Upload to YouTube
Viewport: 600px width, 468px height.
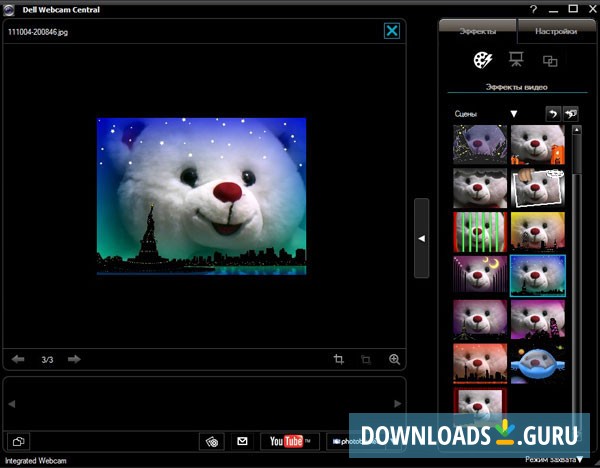click(290, 442)
